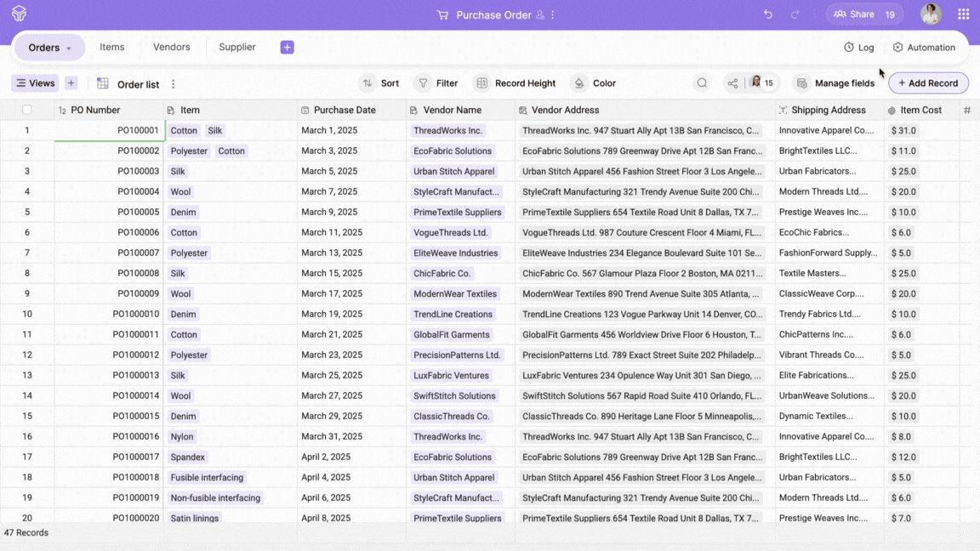Click the purple add table plus icon

(287, 48)
